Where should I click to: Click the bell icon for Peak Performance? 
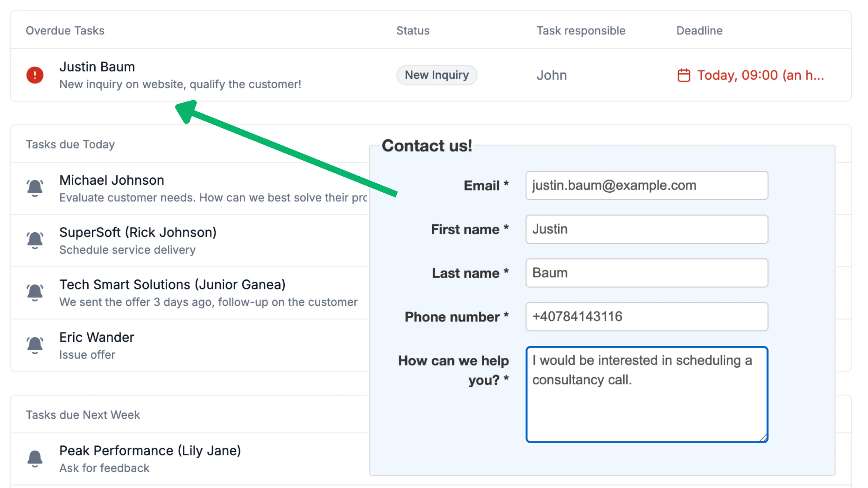click(x=35, y=458)
